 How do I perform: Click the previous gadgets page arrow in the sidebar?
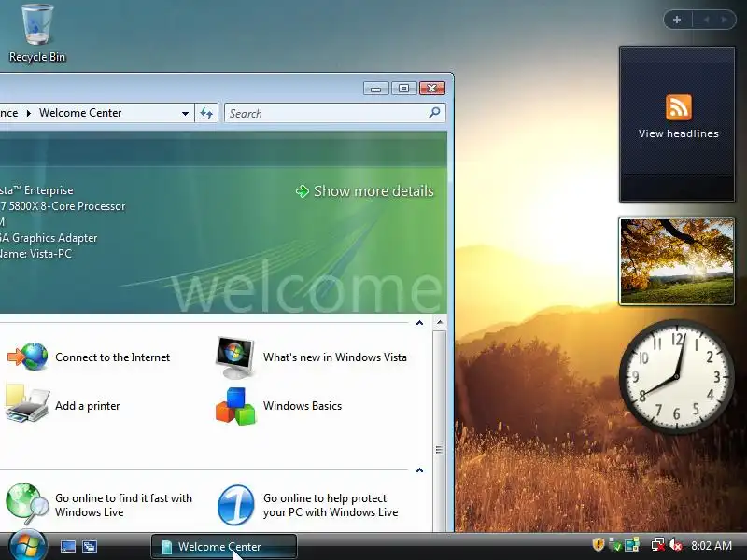tap(707, 20)
